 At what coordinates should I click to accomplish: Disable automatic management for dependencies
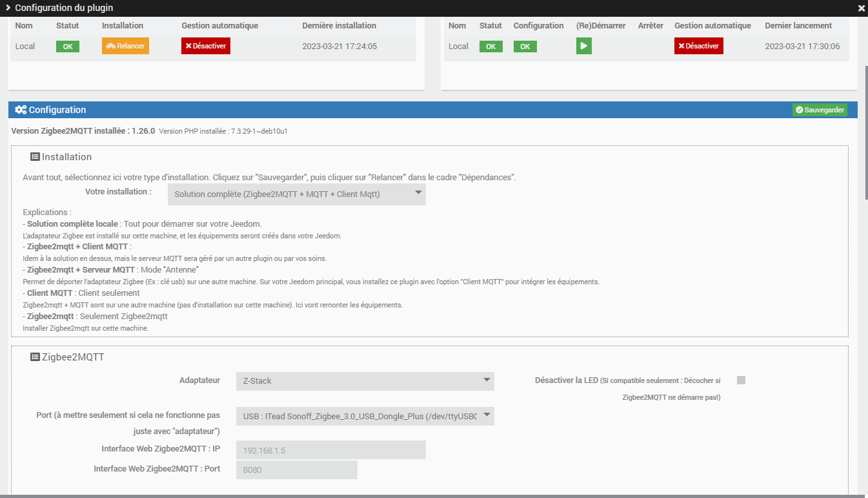(206, 46)
